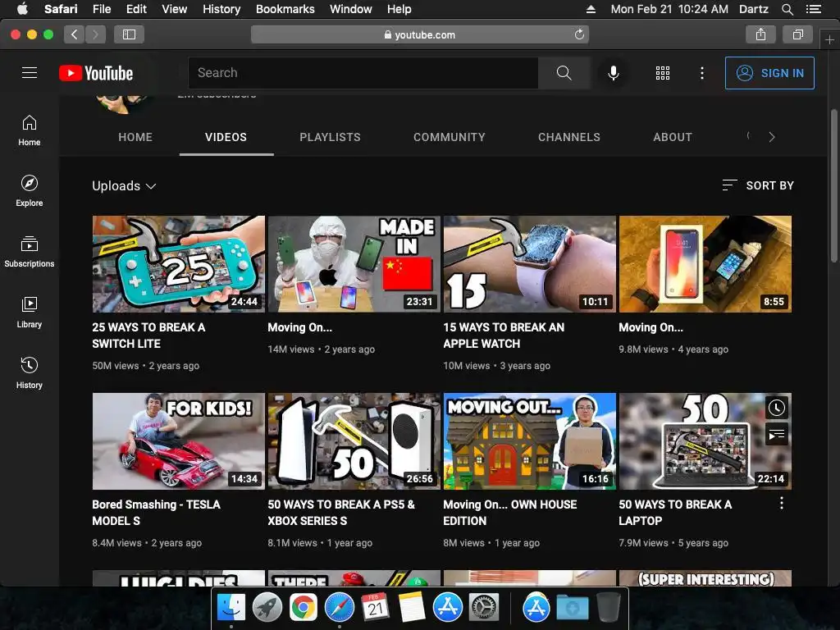
Task: Add laptop video to Watch Later
Action: pyautogui.click(x=776, y=409)
